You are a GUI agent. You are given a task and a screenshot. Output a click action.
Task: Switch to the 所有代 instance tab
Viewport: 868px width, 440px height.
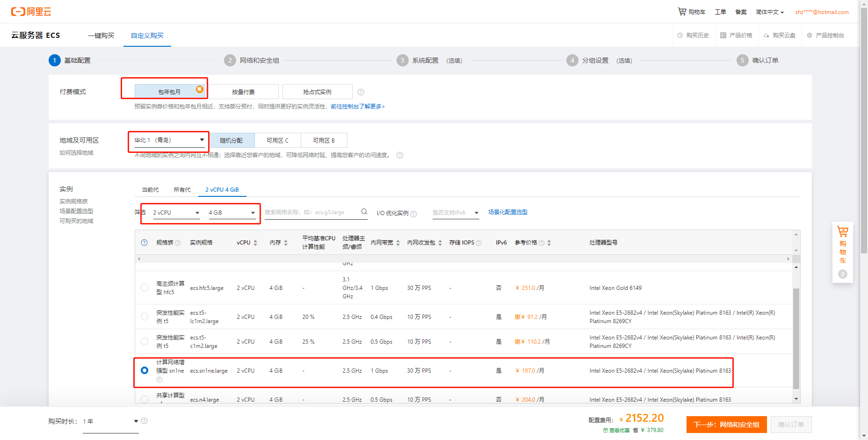click(182, 190)
